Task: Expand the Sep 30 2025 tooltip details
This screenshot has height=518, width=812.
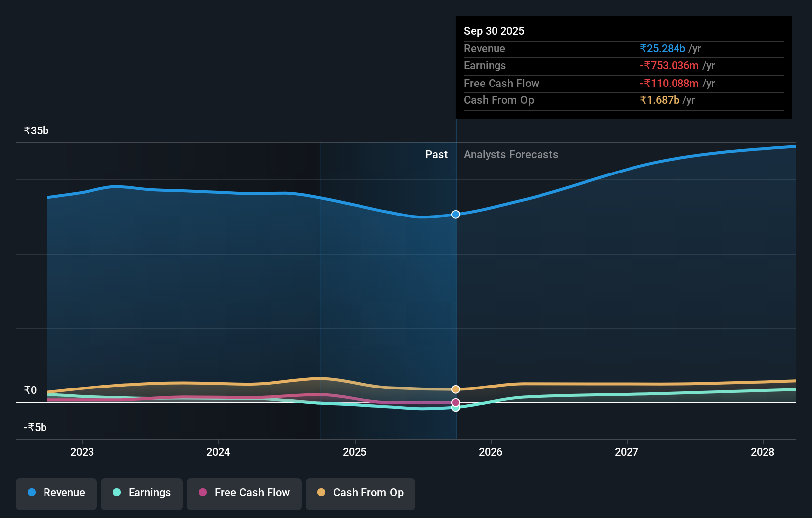Action: click(x=494, y=31)
